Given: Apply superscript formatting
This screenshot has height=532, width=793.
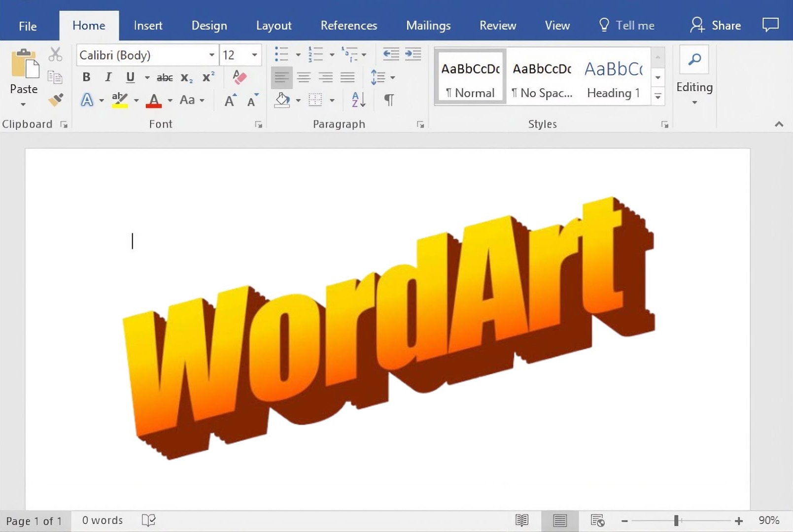Looking at the screenshot, I should (x=208, y=77).
